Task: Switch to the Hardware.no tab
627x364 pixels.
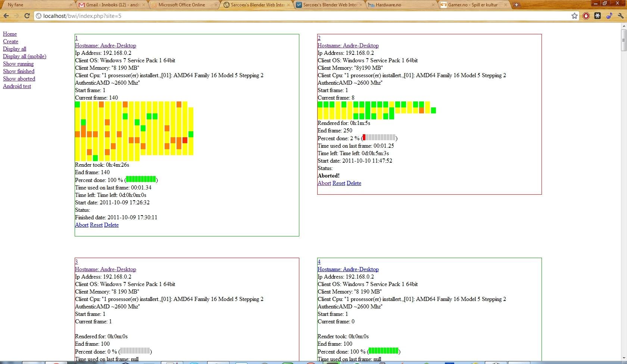Action: click(x=388, y=5)
